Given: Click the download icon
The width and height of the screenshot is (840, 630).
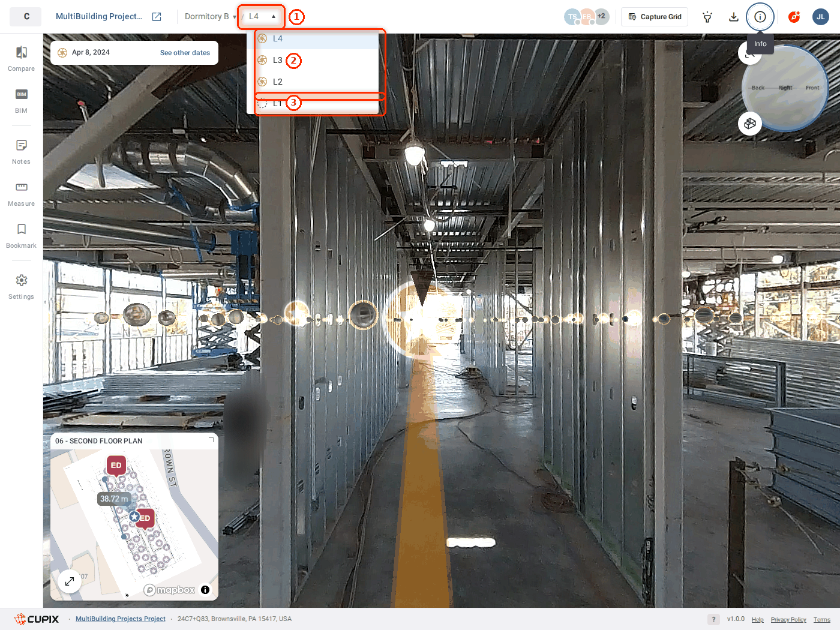Looking at the screenshot, I should [x=733, y=17].
